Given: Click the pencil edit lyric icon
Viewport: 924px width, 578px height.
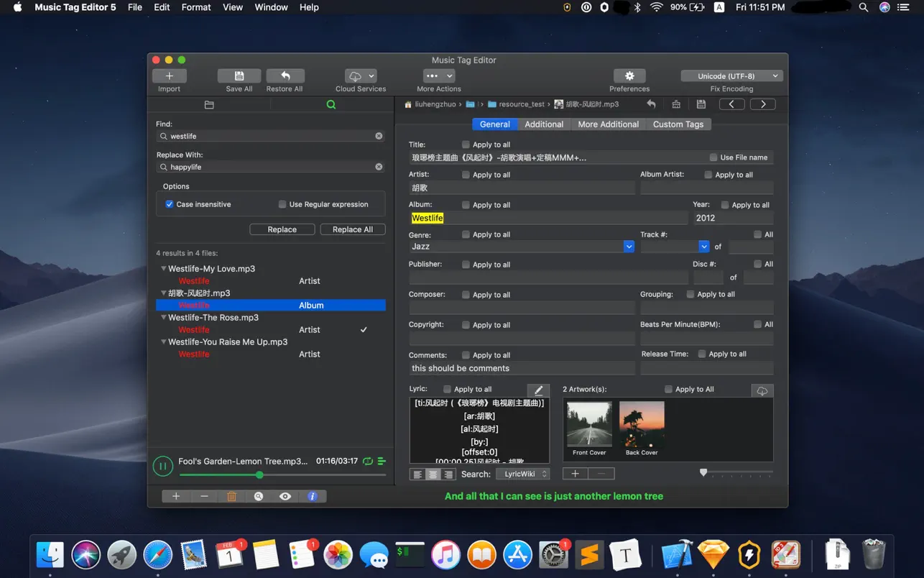Looking at the screenshot, I should tap(538, 390).
